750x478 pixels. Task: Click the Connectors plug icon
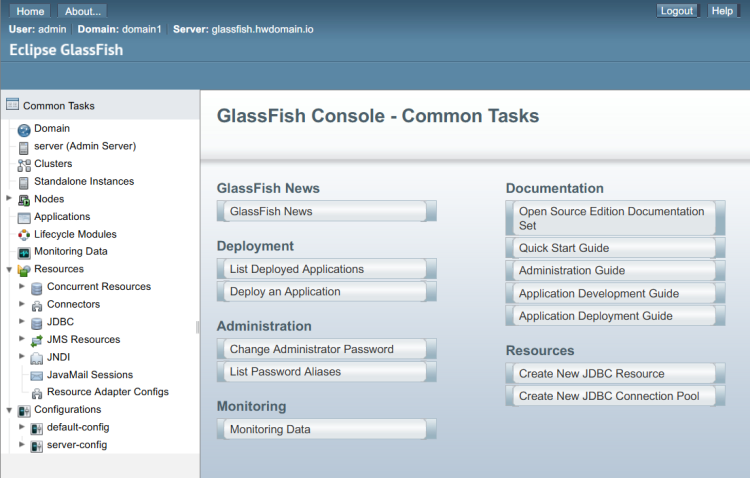coord(37,306)
